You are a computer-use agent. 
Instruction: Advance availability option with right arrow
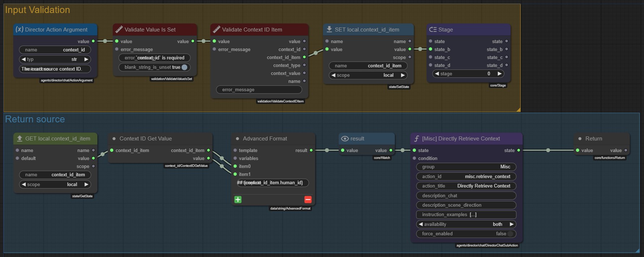point(512,224)
